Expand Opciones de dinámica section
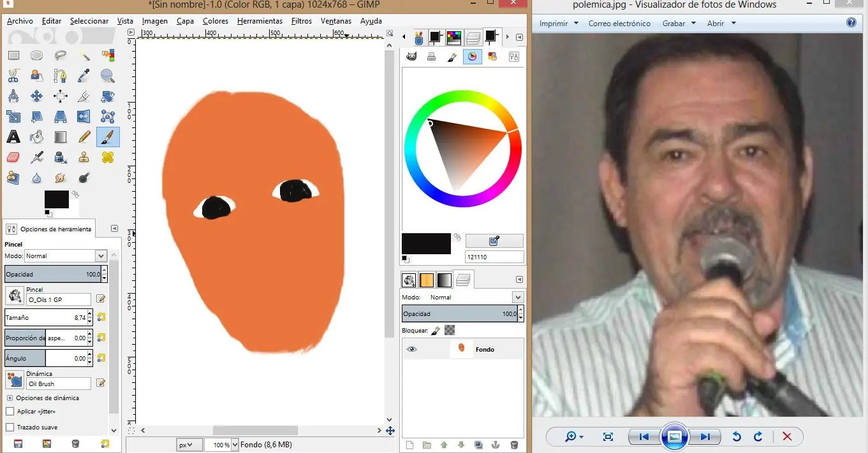The width and height of the screenshot is (868, 453). [10, 398]
